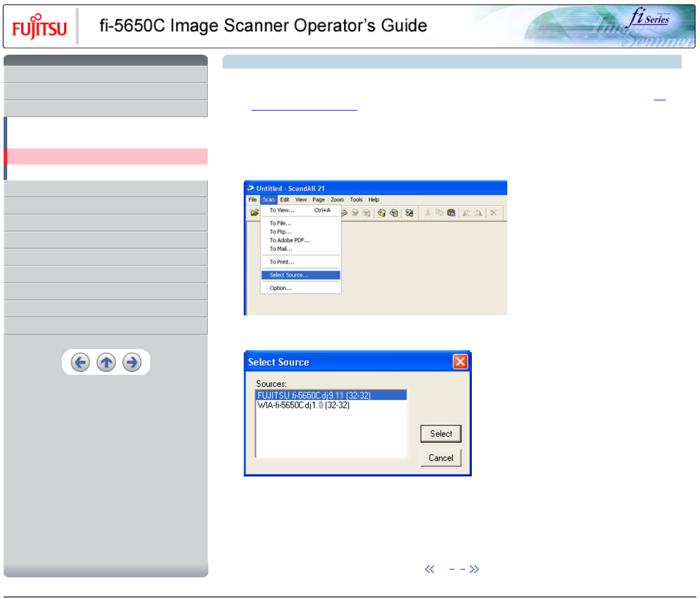700x599 pixels.
Task: Open the Tools menu in ScandAll
Action: 356,199
